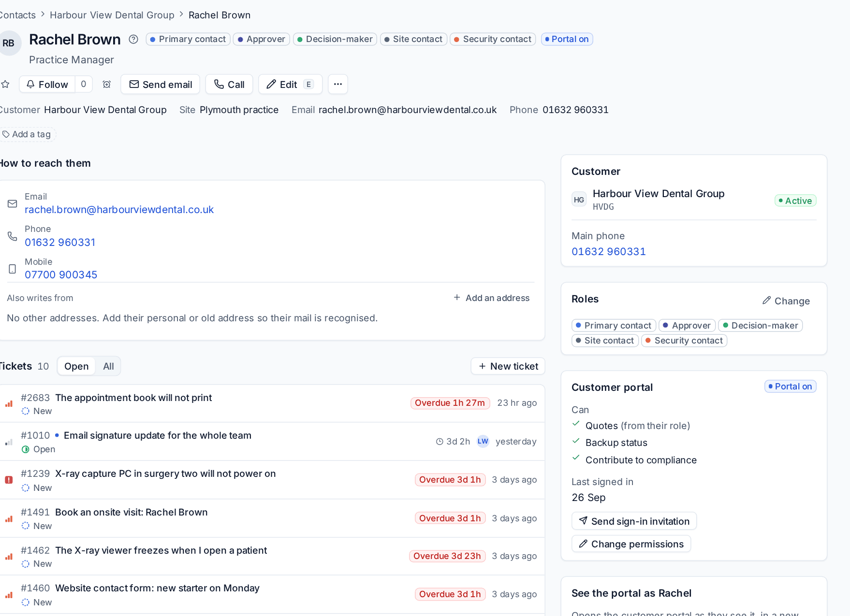Open ticket "The appointment book will not print"
The image size is (850, 616).
pyautogui.click(x=133, y=398)
